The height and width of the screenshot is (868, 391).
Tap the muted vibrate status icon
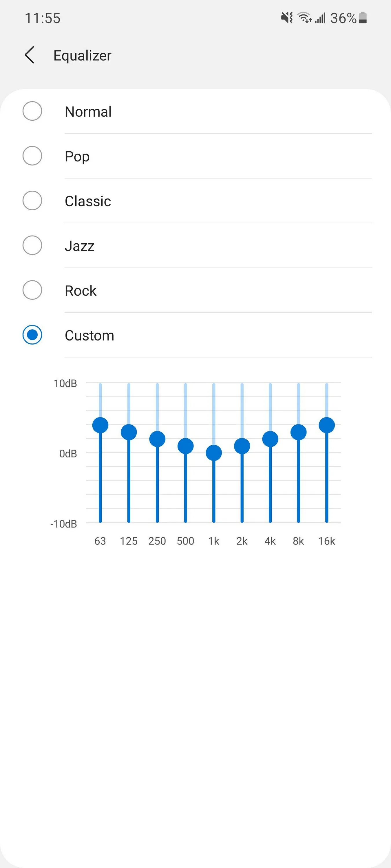coord(287,18)
